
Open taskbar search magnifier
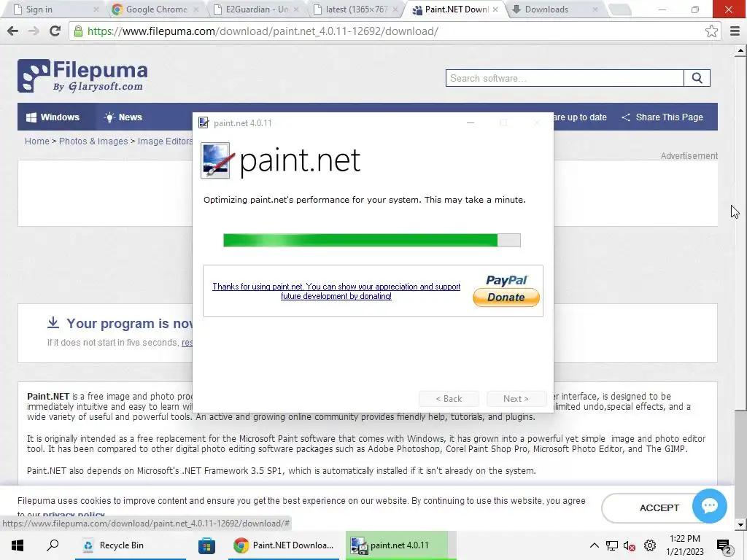[53, 545]
